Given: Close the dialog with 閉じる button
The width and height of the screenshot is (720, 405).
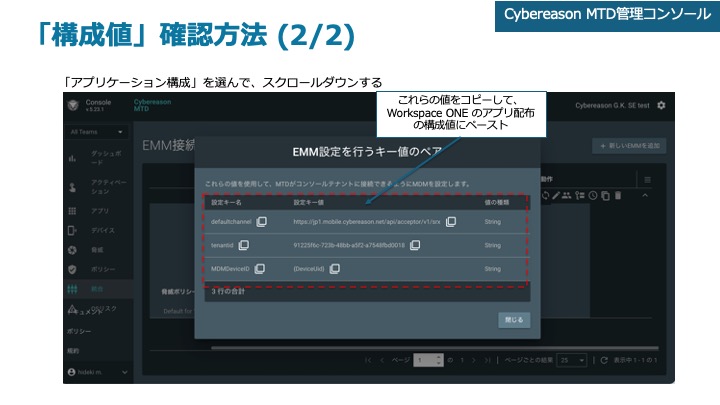Looking at the screenshot, I should pos(514,320).
